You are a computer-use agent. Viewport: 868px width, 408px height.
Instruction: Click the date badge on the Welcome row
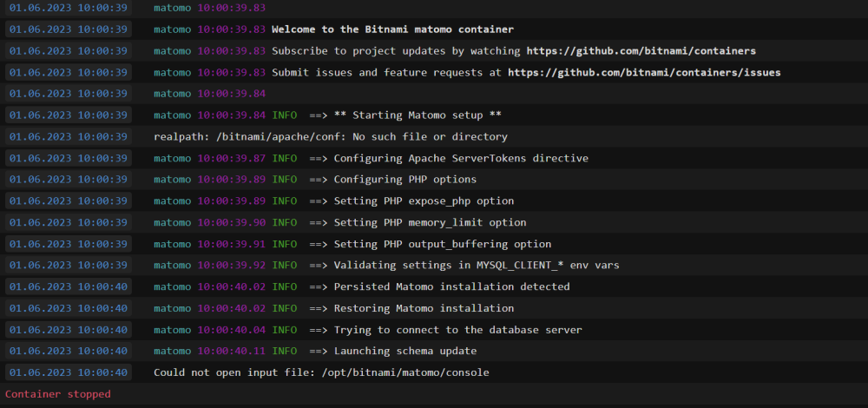tap(68, 30)
